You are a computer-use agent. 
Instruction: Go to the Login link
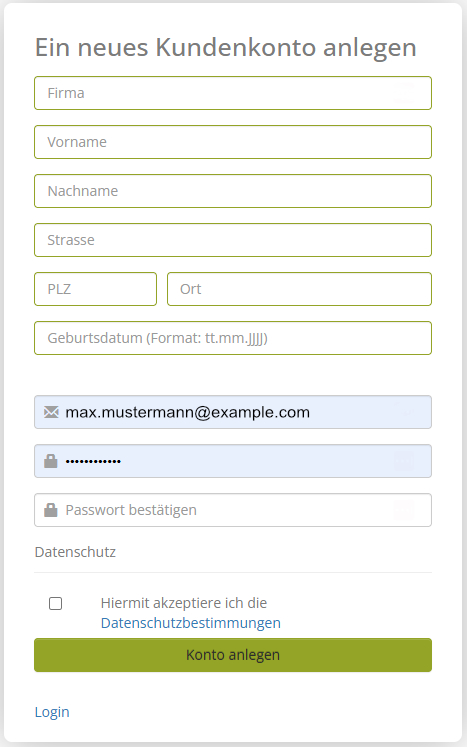pos(52,712)
